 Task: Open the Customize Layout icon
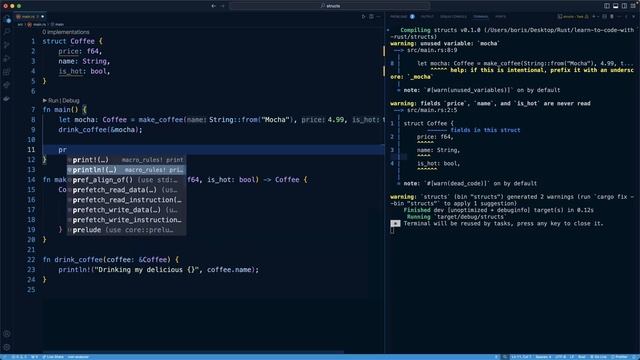pos(633,6)
